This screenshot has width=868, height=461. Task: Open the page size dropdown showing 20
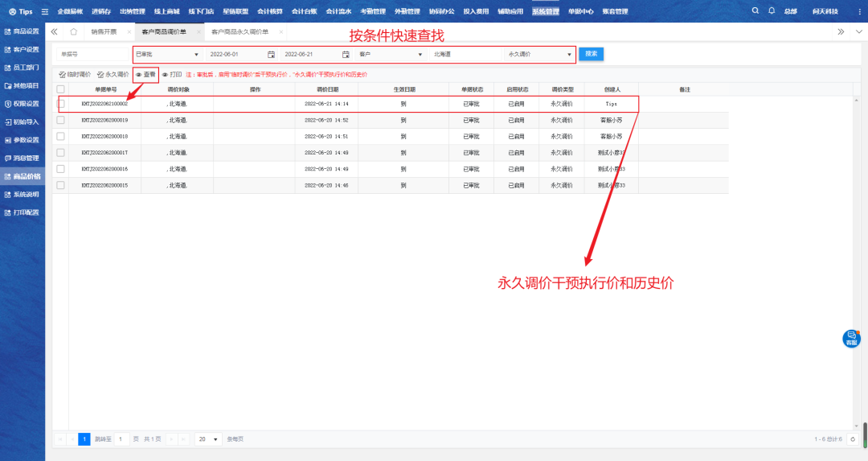209,439
